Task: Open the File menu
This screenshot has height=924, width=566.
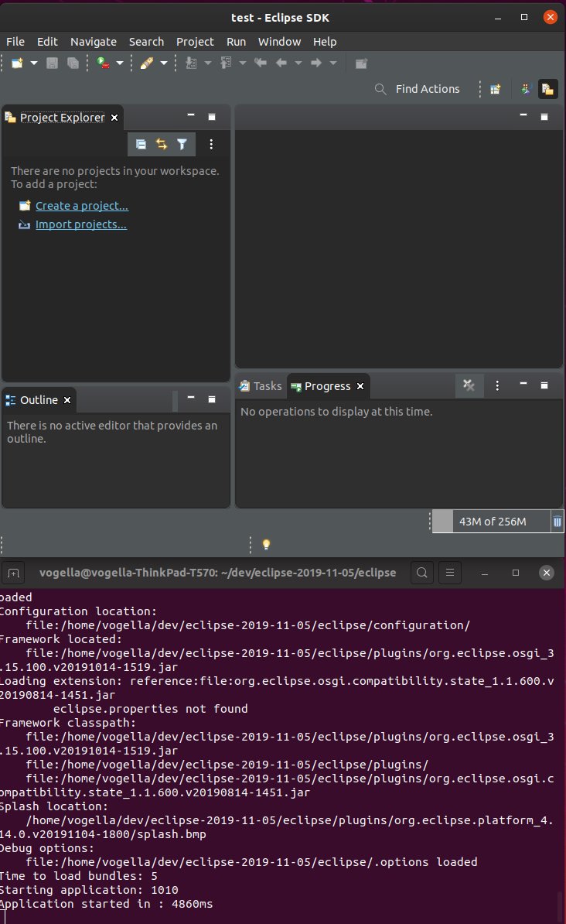Action: tap(15, 42)
